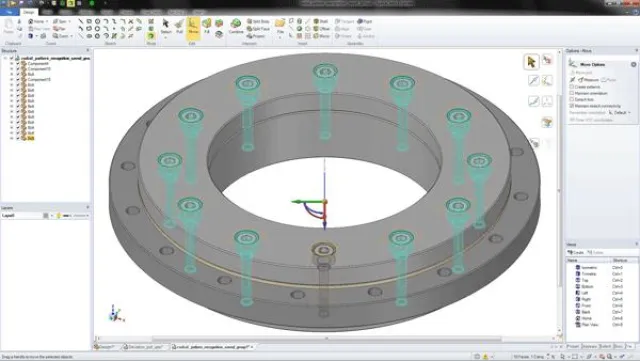Toggle the Detach first checkbox

pyautogui.click(x=572, y=99)
